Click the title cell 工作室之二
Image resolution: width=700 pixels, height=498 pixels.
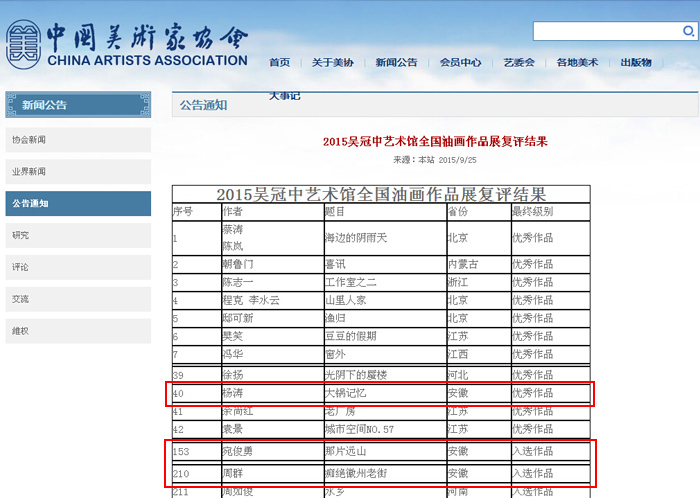click(385, 282)
